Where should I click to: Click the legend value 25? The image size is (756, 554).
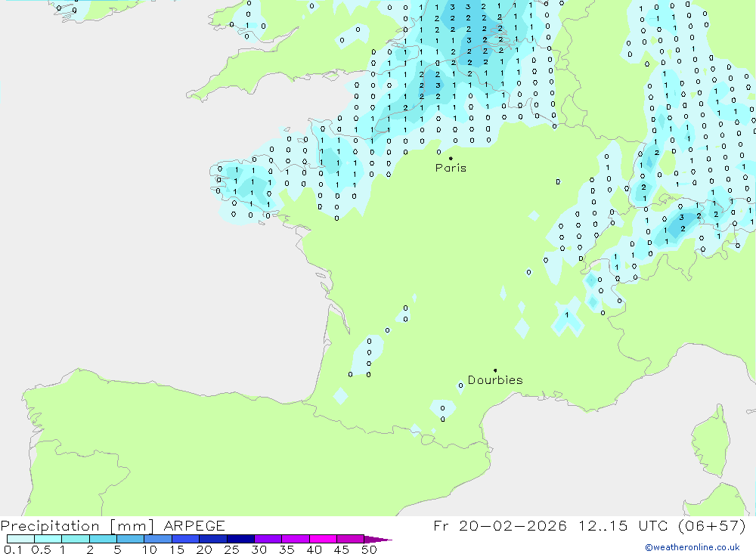pyautogui.click(x=232, y=549)
